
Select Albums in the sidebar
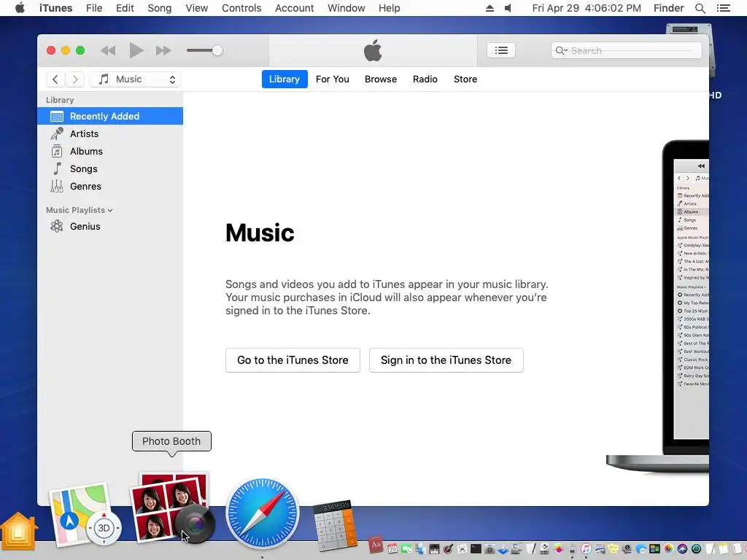coord(110,152)
